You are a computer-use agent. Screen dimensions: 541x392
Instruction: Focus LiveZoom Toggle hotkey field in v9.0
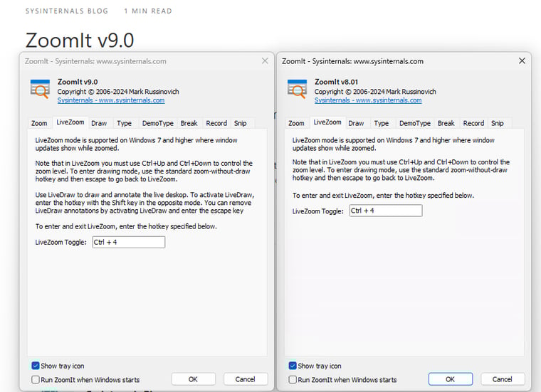click(x=129, y=242)
